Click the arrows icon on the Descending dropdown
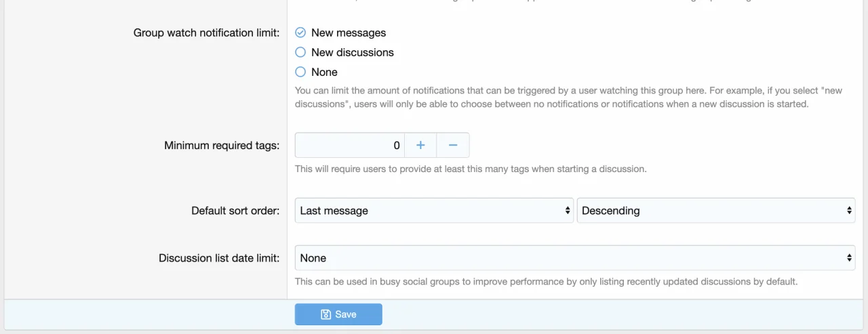 tap(849, 211)
